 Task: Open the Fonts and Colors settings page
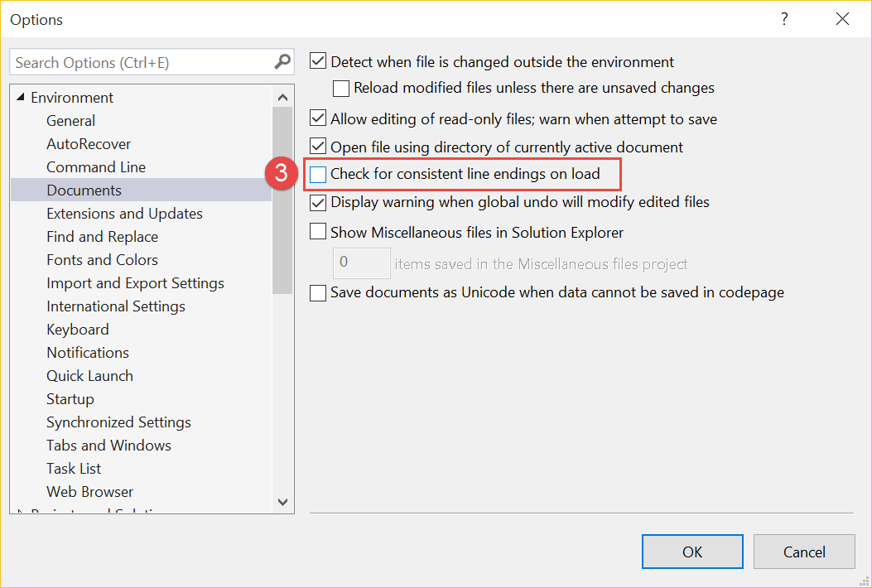point(102,259)
